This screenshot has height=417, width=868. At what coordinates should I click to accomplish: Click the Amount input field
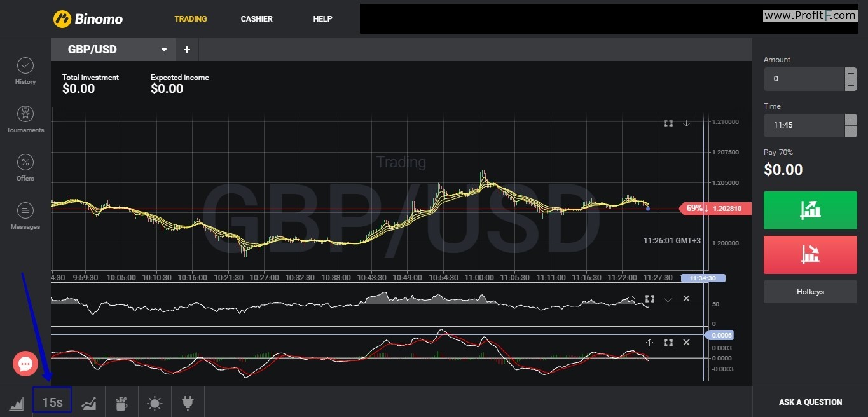click(804, 79)
